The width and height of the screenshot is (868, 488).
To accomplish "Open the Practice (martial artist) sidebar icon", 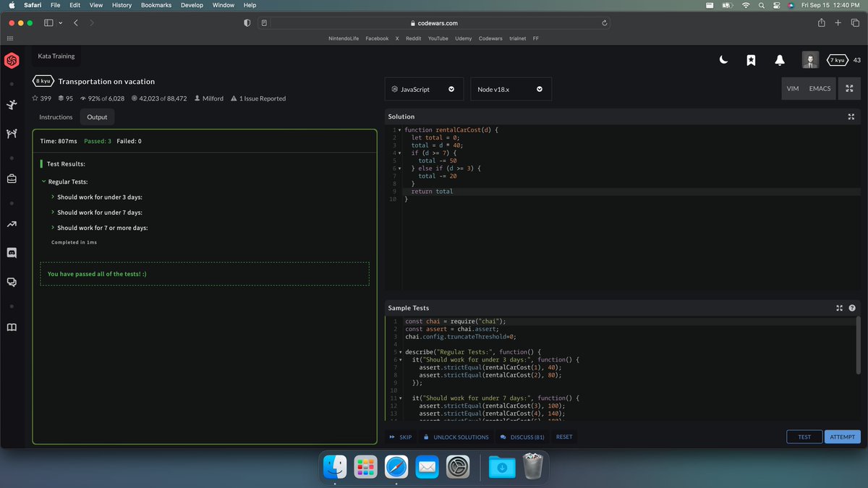I will (x=12, y=105).
